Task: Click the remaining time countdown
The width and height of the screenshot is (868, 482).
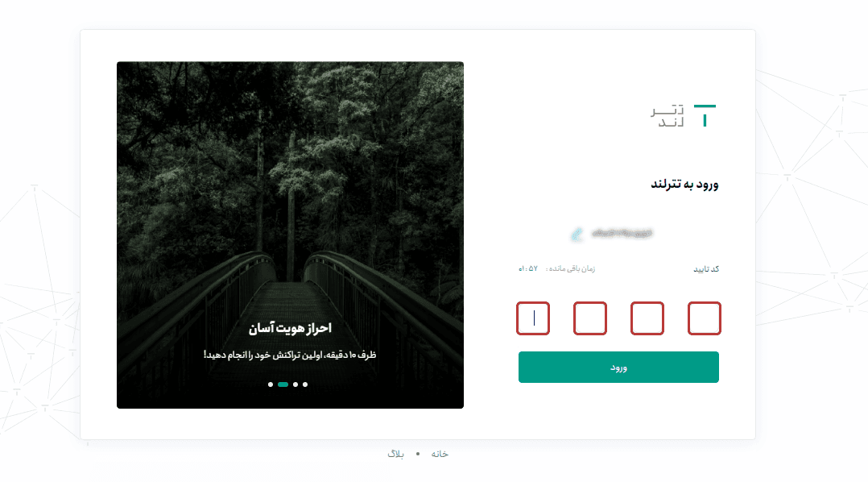Action: 556,268
